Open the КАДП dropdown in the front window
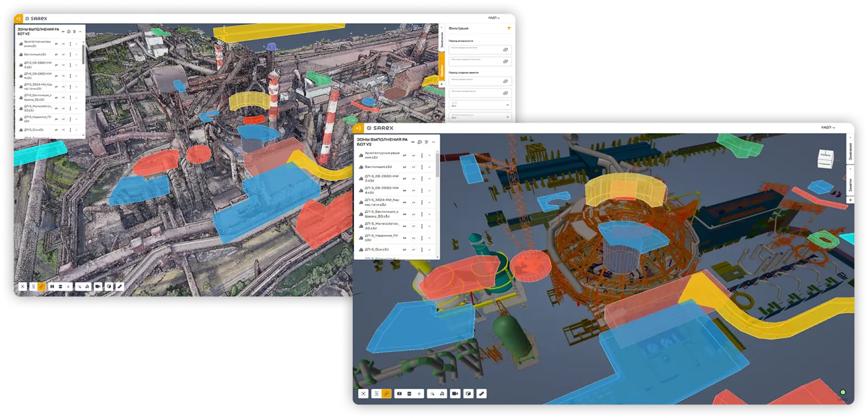This screenshot has width=868, height=418. point(828,127)
